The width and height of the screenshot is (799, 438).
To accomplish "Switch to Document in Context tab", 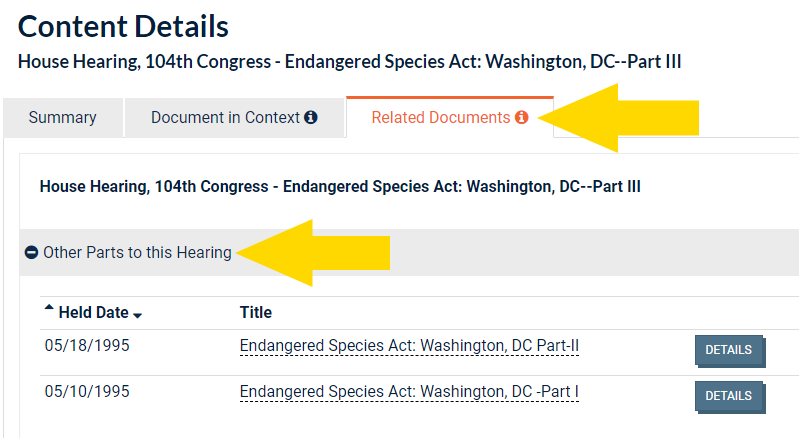I will point(225,117).
